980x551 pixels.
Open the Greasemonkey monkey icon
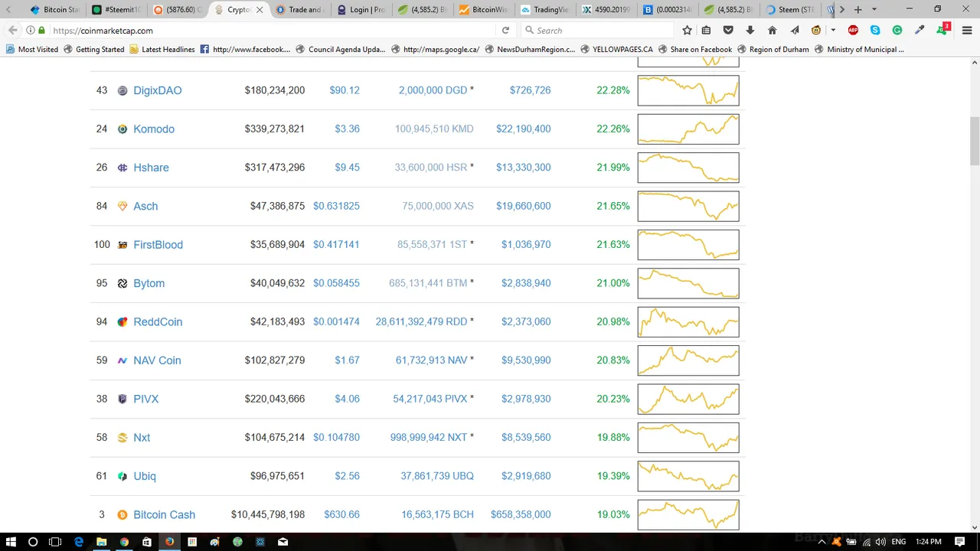pos(816,30)
